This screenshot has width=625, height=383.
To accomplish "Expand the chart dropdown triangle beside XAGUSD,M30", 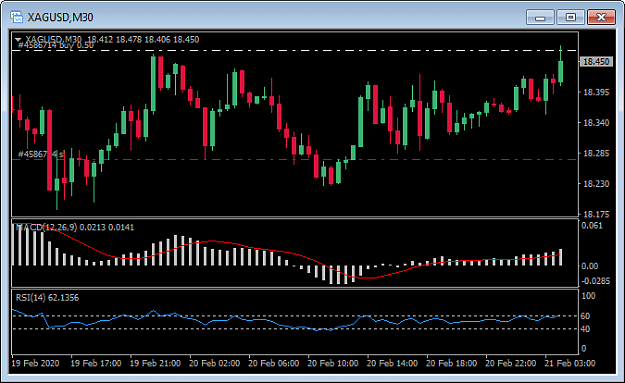I will (18, 40).
